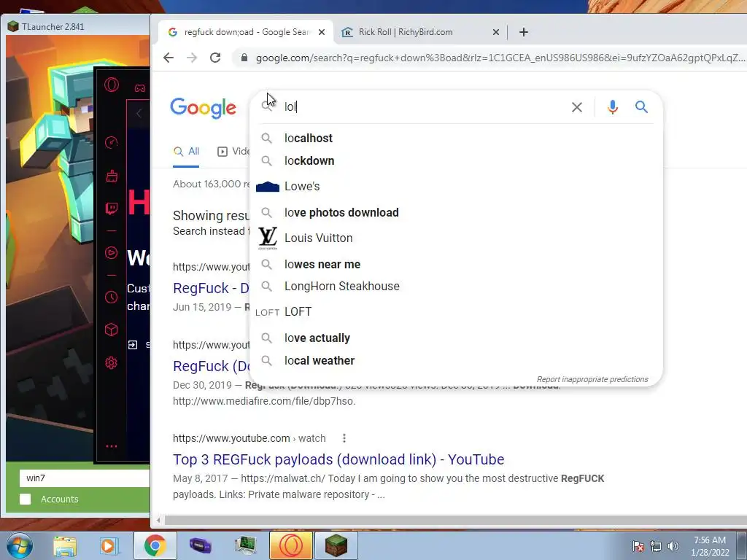Viewport: 747px width, 560px height.
Task: Click the Minecraft grass block taskbar icon
Action: coord(336,545)
